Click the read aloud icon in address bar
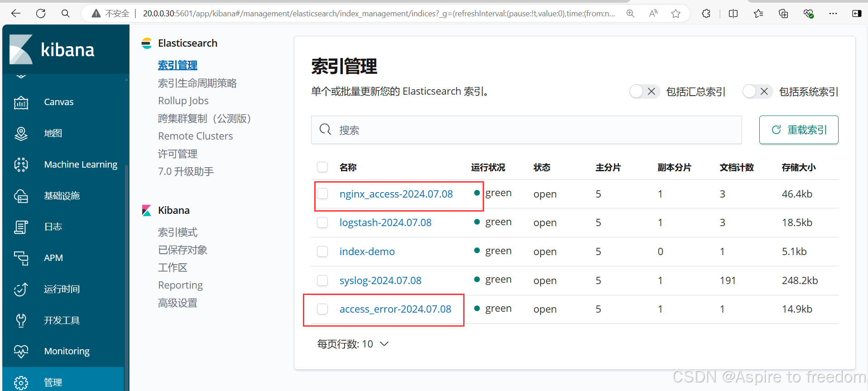868x391 pixels. pyautogui.click(x=653, y=14)
